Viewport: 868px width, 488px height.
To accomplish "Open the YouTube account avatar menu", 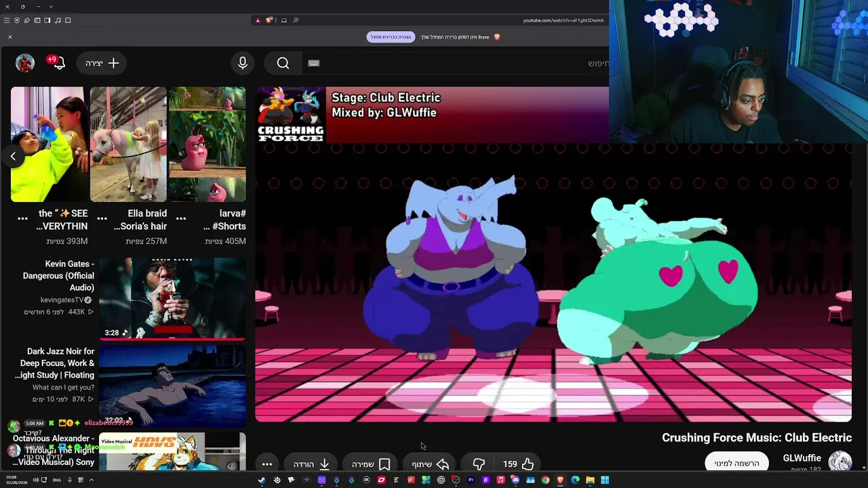I will pyautogui.click(x=25, y=63).
